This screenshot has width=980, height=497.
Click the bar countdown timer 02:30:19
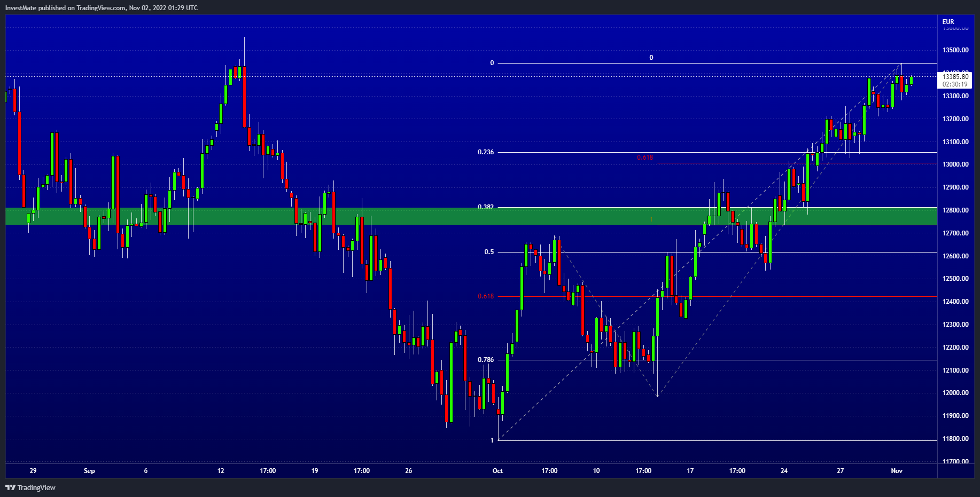[x=955, y=84]
